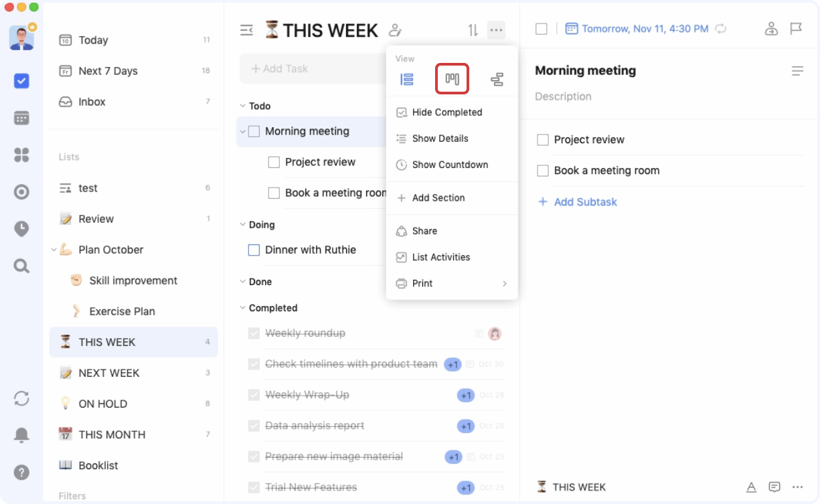Collapse the Plan October list

click(54, 250)
